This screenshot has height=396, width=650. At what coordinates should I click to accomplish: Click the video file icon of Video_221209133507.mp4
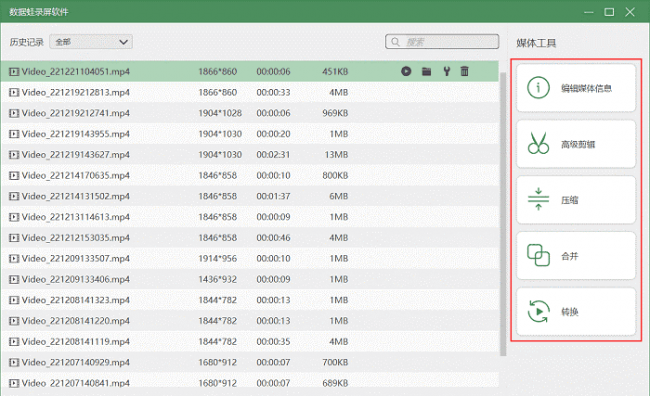pyautogui.click(x=14, y=258)
